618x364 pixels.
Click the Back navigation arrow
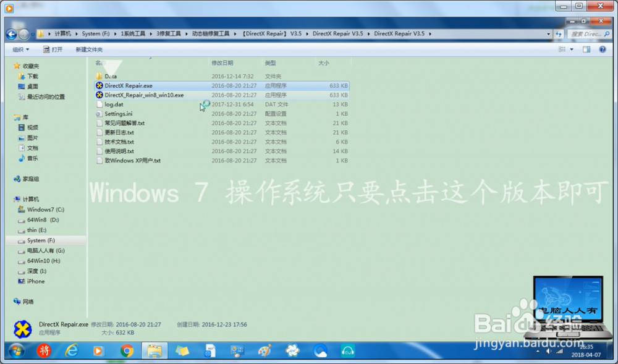pyautogui.click(x=11, y=34)
